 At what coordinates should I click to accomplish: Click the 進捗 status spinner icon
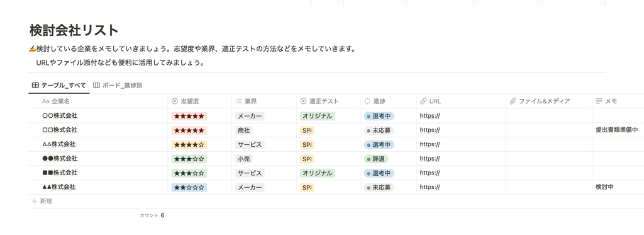pyautogui.click(x=367, y=101)
